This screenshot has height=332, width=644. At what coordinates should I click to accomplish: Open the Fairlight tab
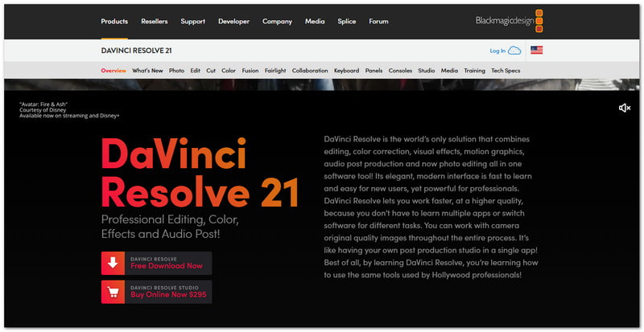coord(275,71)
